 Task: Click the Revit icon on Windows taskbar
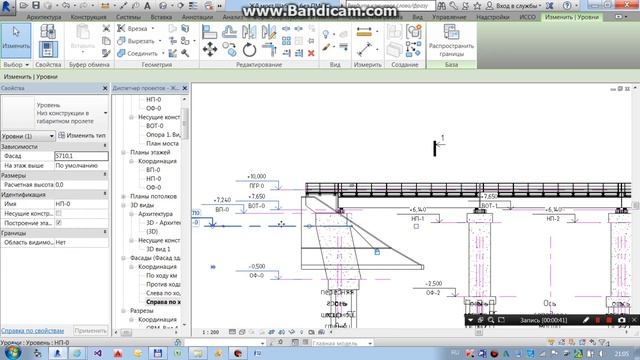[58, 353]
